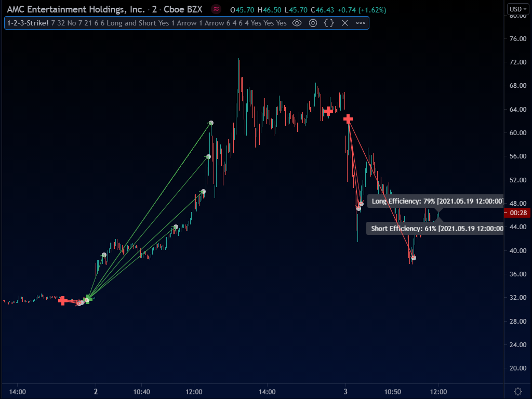The height and width of the screenshot is (399, 532).
Task: Click the red cross marker near the peak
Action: pyautogui.click(x=328, y=111)
